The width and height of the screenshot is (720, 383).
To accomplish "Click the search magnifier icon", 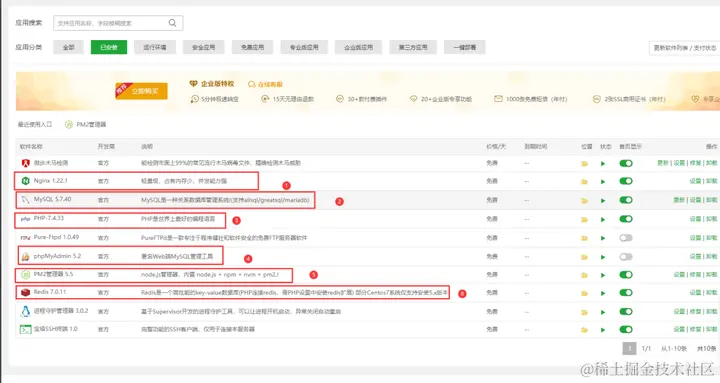I will pyautogui.click(x=172, y=23).
